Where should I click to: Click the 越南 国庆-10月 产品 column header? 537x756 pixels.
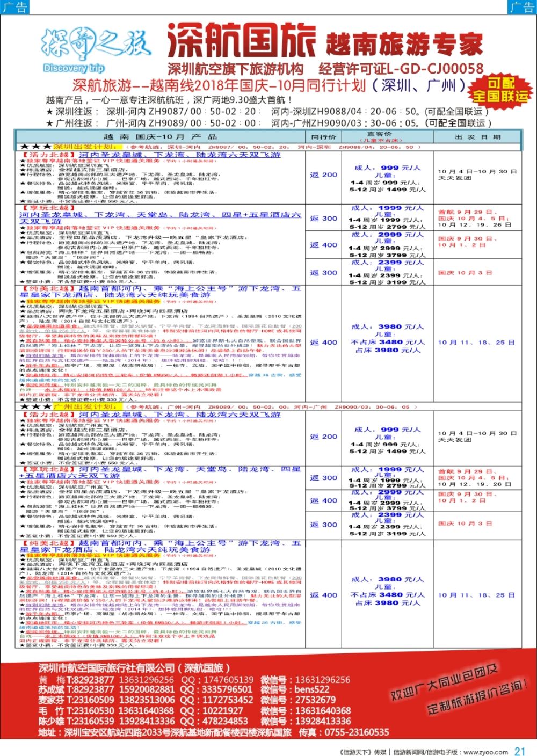[x=160, y=137]
